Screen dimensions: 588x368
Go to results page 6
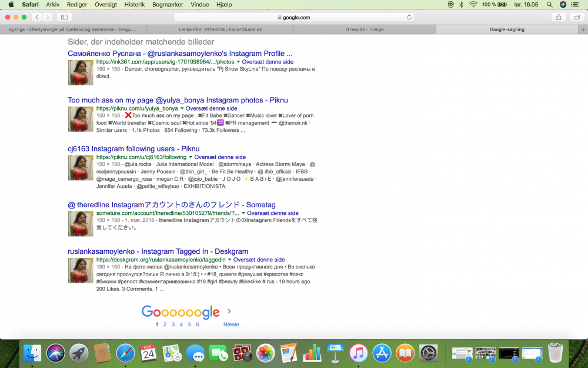pyautogui.click(x=197, y=324)
